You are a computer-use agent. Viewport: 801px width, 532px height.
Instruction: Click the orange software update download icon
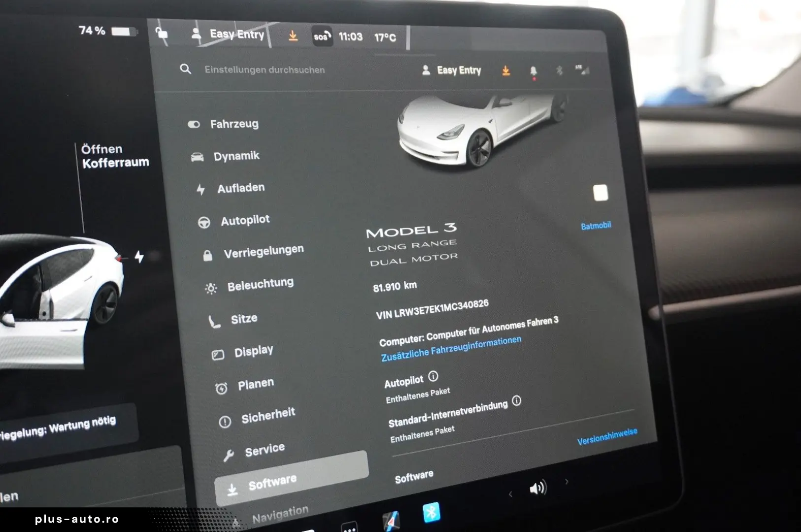coord(505,70)
